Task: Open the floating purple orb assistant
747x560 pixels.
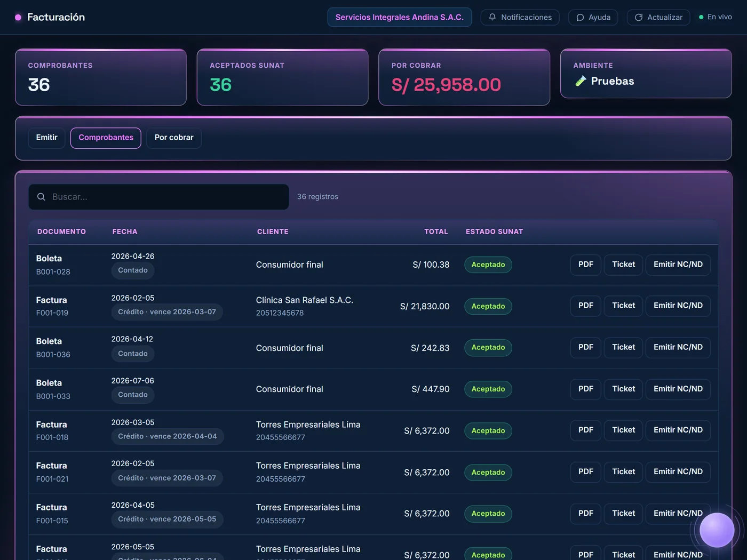Action: tap(717, 530)
